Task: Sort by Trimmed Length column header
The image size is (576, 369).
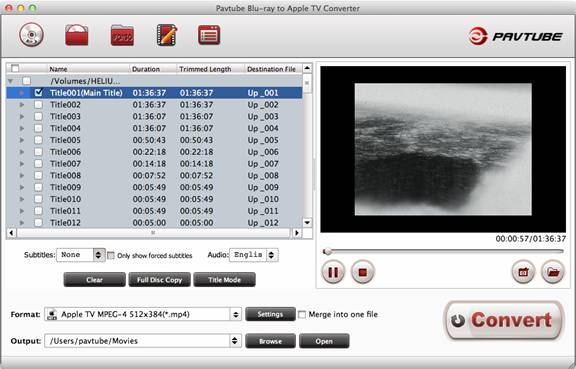Action: click(211, 69)
